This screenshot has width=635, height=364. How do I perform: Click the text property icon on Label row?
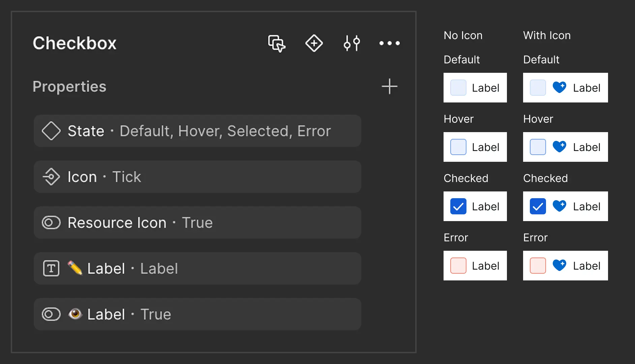click(51, 268)
